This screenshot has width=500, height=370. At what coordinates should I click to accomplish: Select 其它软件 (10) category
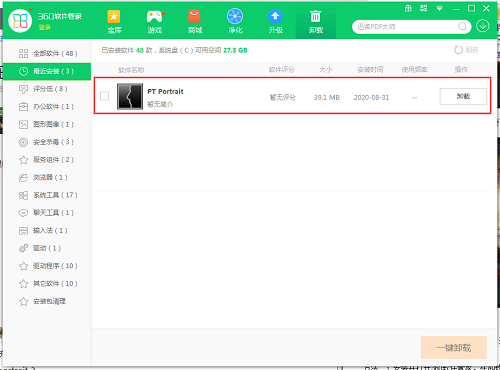tap(47, 284)
